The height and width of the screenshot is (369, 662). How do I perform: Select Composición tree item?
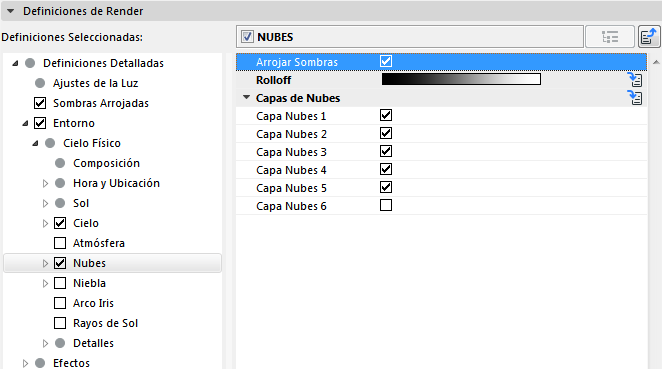tap(106, 163)
